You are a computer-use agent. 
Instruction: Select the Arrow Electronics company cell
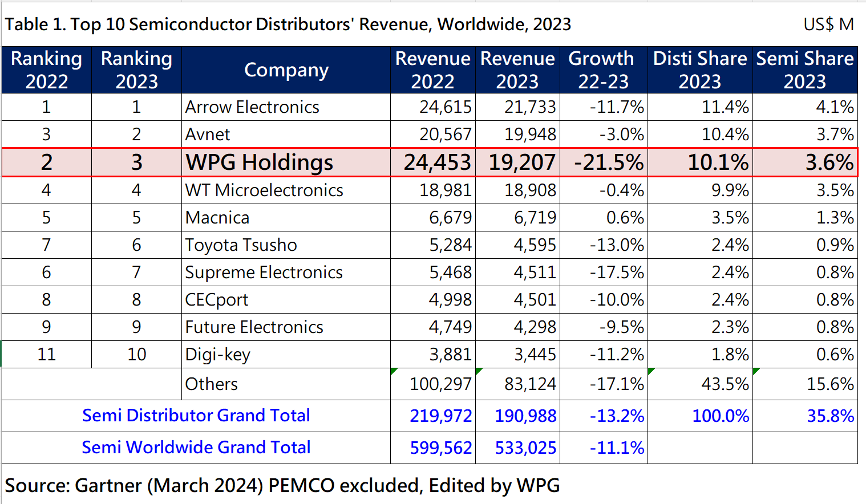(x=252, y=107)
